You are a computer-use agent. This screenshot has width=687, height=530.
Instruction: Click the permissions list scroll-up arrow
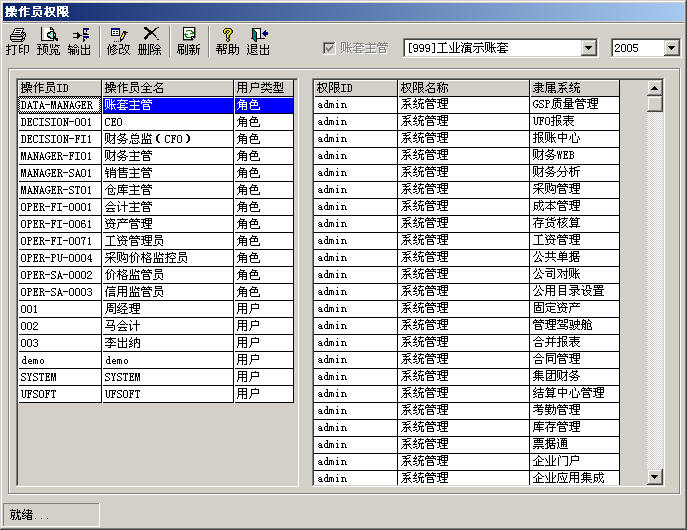(655, 87)
